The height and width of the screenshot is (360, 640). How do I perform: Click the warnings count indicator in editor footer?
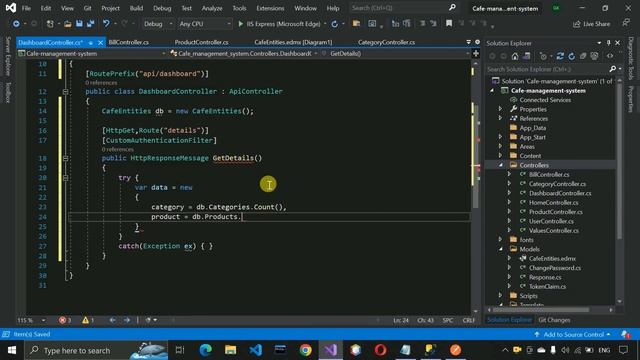point(88,320)
